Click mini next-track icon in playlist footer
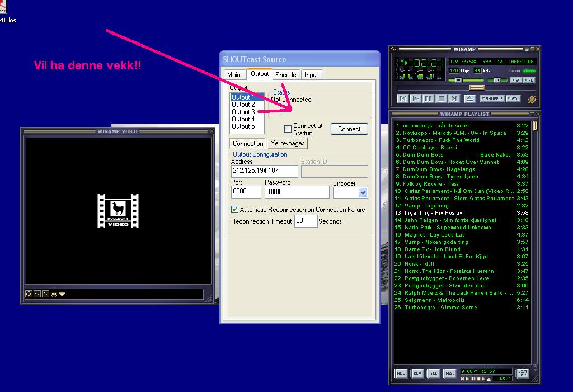573x392 pixels. 483,379
